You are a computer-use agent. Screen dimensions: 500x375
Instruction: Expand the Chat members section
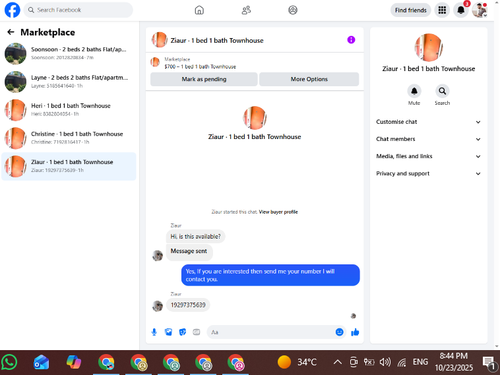tap(428, 139)
